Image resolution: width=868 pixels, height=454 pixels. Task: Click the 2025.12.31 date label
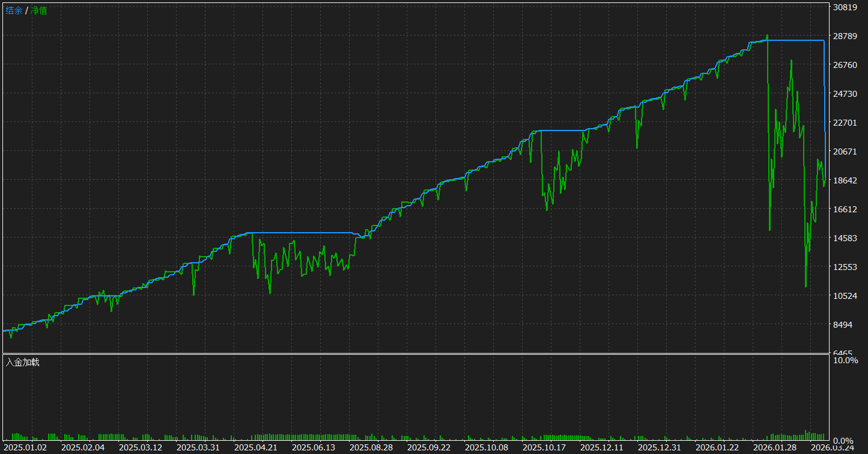coord(660,447)
